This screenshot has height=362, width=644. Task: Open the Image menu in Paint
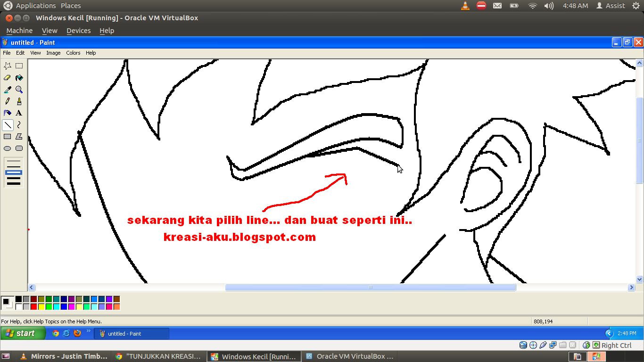tap(53, 53)
